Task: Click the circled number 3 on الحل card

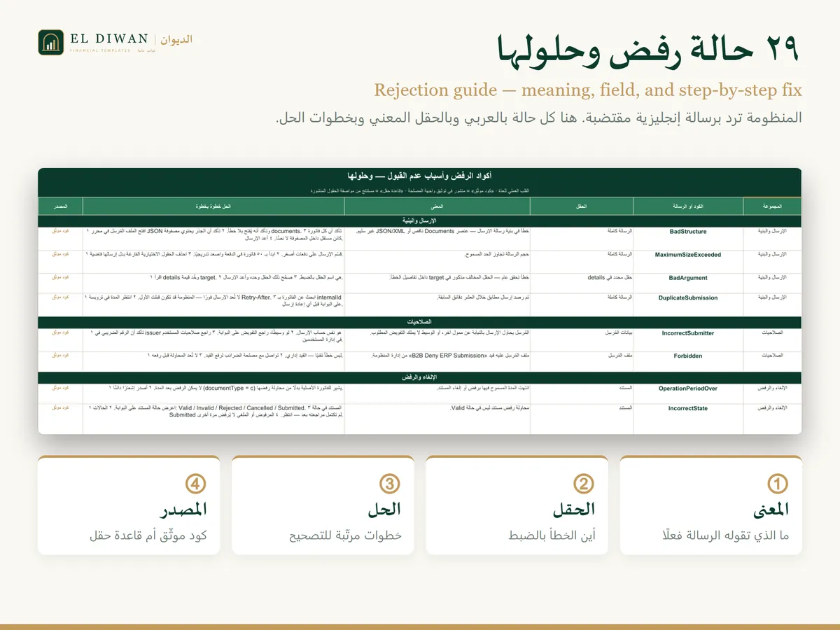Action: tap(390, 484)
